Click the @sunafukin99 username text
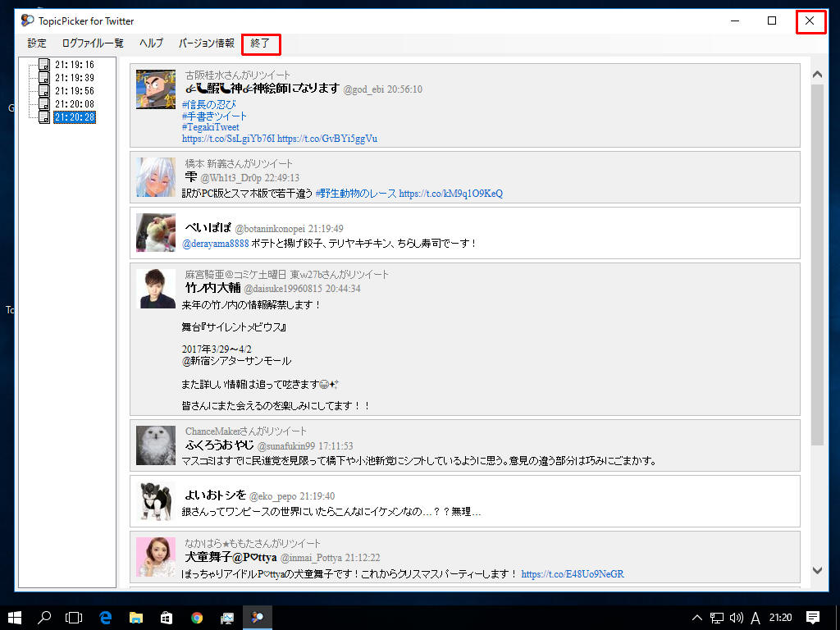The image size is (840, 630). [x=286, y=445]
